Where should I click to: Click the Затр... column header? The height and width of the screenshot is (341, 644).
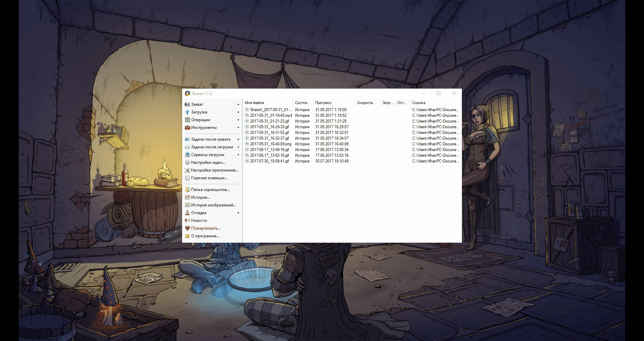coord(388,103)
